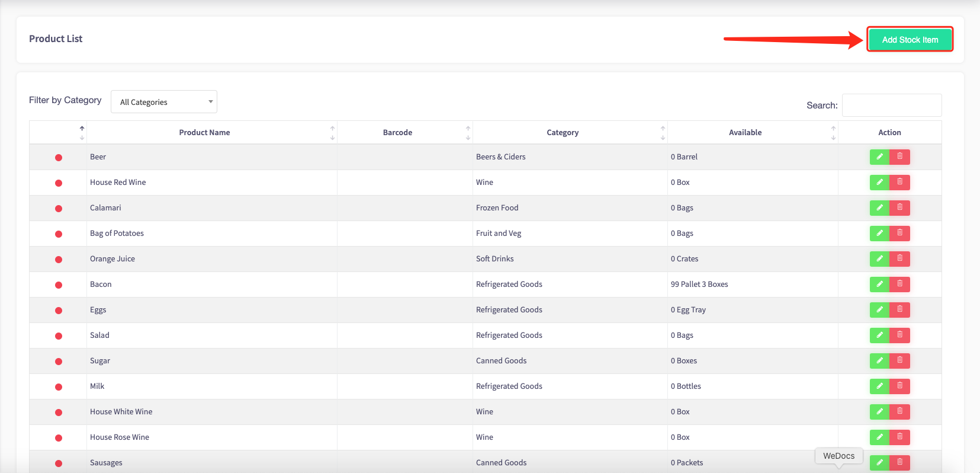Select the House Rose Wine name cell
This screenshot has width=980, height=473.
(212, 437)
